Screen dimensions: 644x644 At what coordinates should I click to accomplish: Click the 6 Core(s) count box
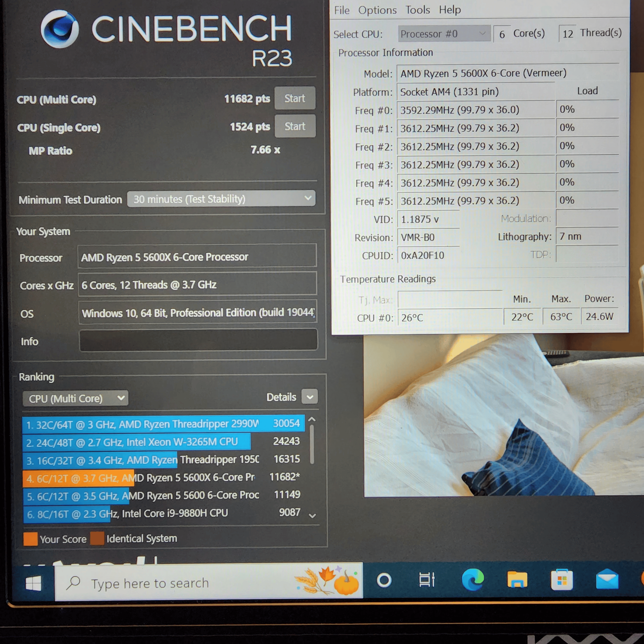point(502,34)
